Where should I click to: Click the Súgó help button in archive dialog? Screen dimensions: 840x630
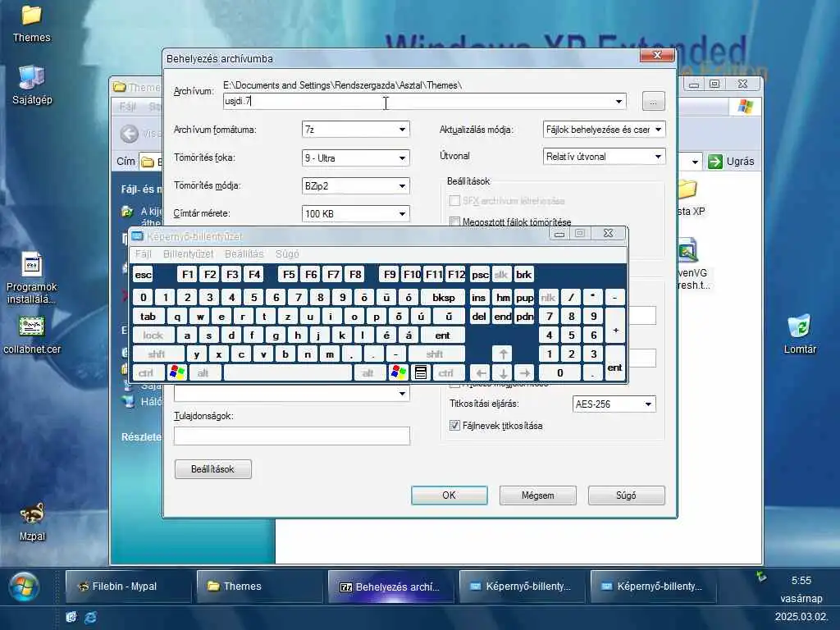point(626,495)
